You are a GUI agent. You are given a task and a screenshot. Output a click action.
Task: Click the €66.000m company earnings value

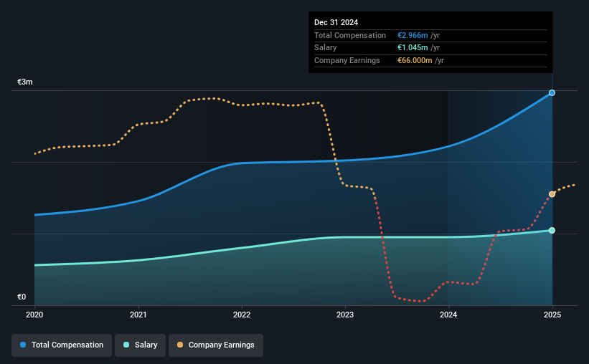tap(415, 60)
